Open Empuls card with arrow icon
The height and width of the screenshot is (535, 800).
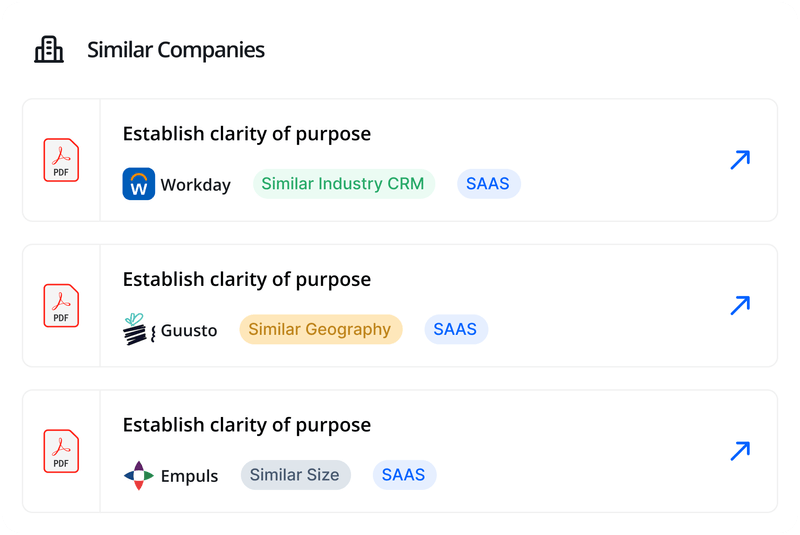(x=740, y=451)
